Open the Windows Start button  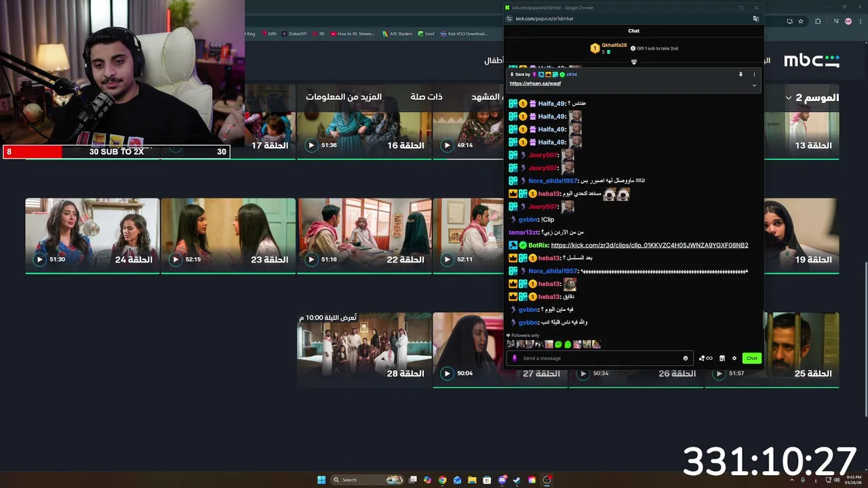[x=321, y=480]
